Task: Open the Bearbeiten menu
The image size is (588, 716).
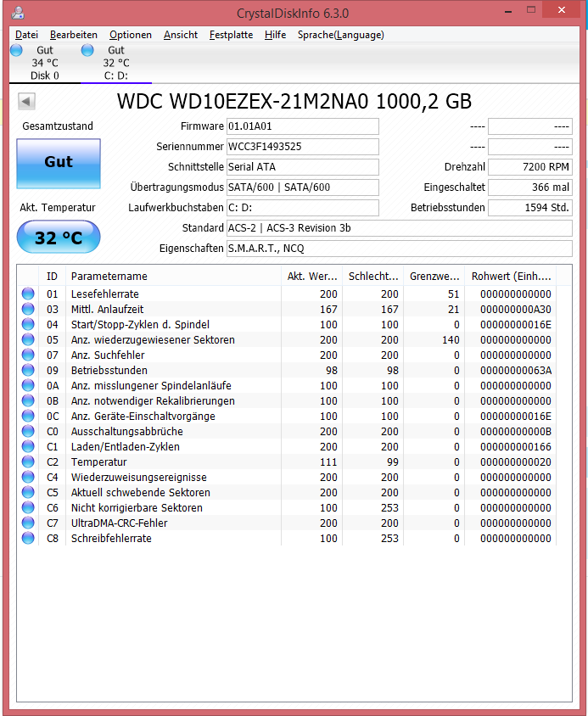Action: [74, 35]
